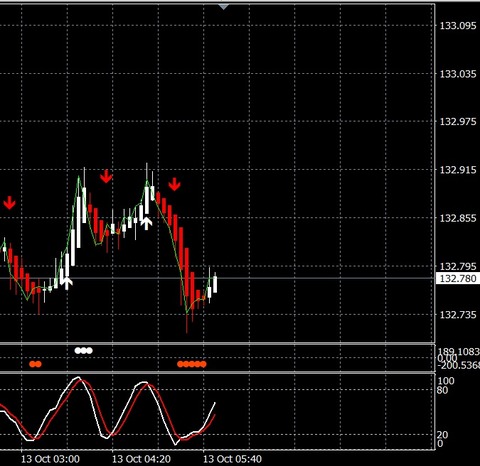
Task: Click the pair of orange indicator dots
Action: 35,364
